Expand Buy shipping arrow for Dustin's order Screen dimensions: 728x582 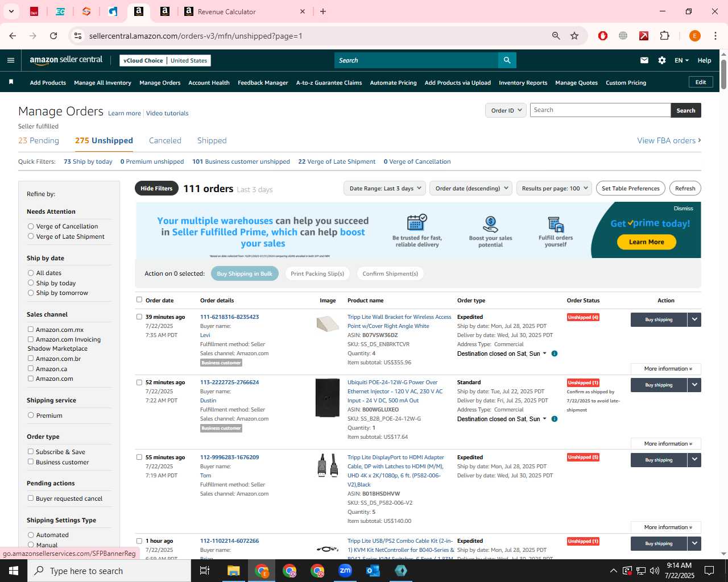coord(694,385)
